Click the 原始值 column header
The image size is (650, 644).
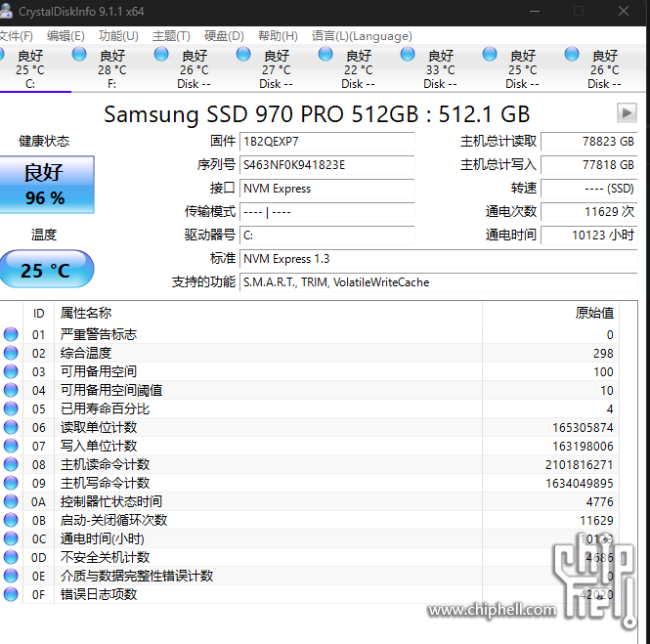pyautogui.click(x=550, y=314)
